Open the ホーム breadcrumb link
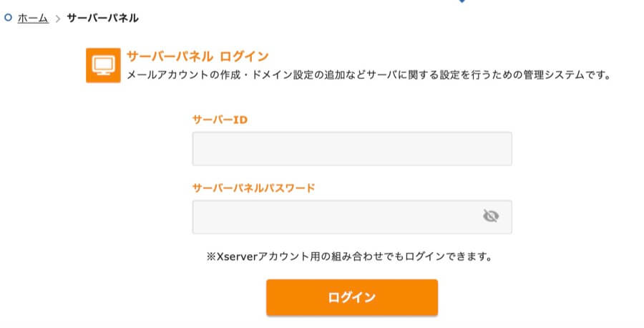Screen dimensions: 644x328 click(32, 19)
